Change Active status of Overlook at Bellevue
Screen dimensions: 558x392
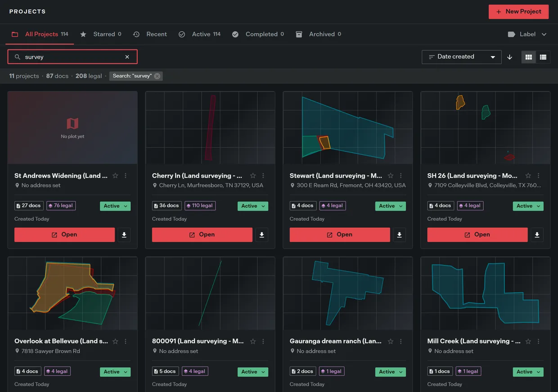tap(115, 372)
